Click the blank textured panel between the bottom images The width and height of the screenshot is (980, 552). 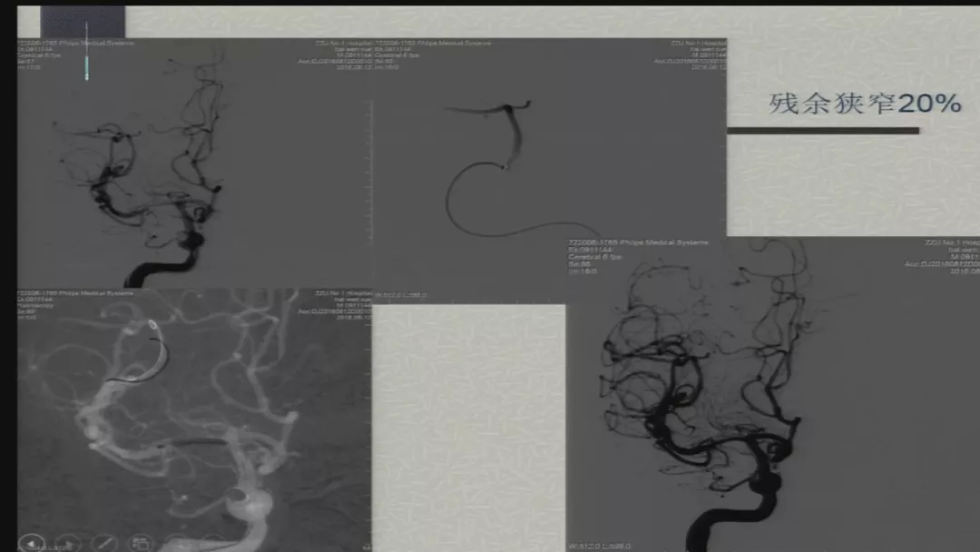pyautogui.click(x=469, y=427)
